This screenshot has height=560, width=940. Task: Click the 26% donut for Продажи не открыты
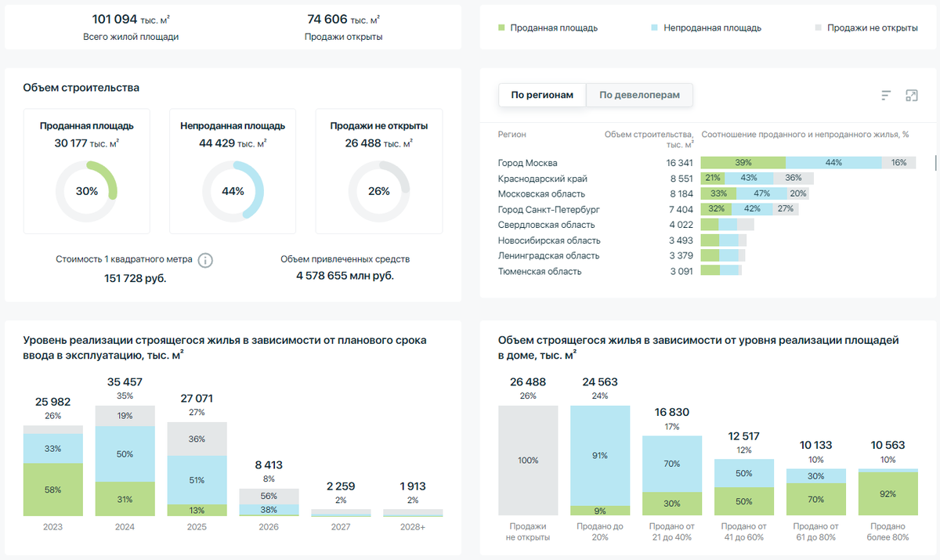coord(378,190)
